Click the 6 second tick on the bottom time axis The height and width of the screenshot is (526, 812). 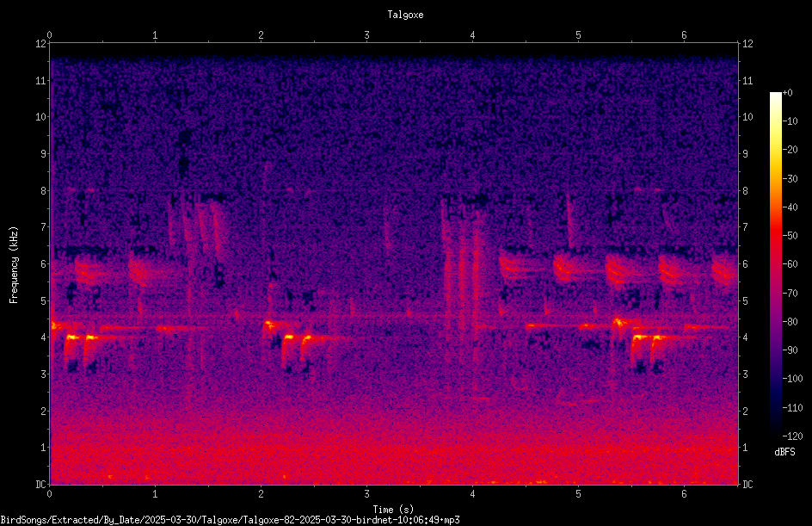pos(684,494)
